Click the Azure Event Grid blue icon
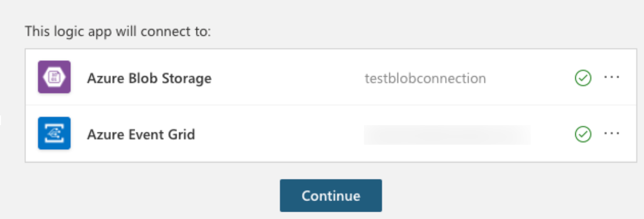 54,133
